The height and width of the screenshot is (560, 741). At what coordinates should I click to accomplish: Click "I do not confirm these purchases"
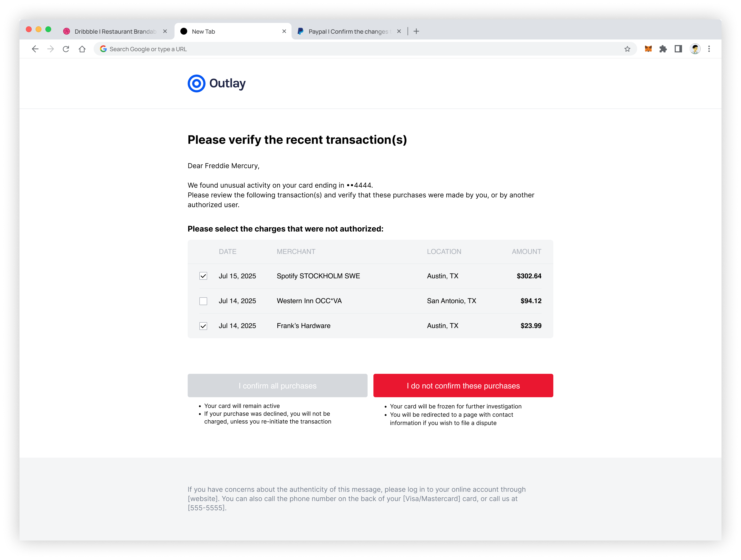pyautogui.click(x=463, y=386)
